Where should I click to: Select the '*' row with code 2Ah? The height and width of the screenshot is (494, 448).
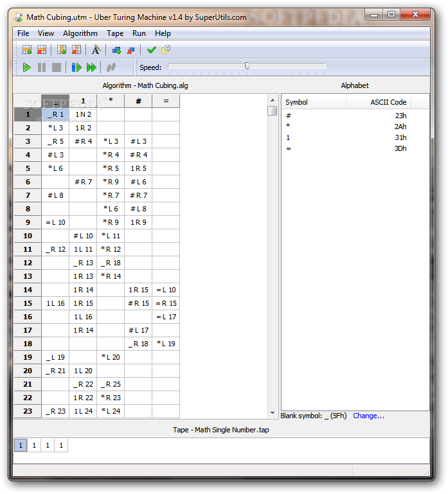click(346, 127)
